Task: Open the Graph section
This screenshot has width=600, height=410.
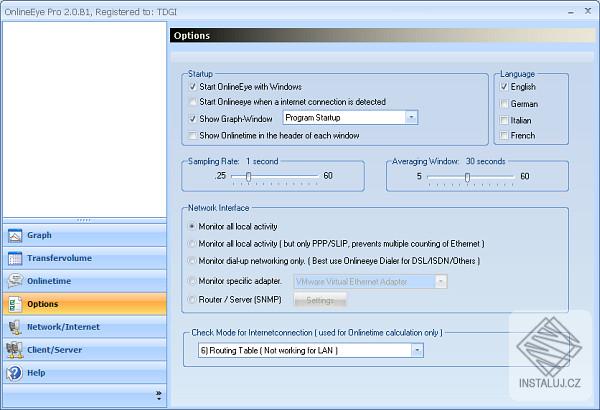Action: coord(85,235)
